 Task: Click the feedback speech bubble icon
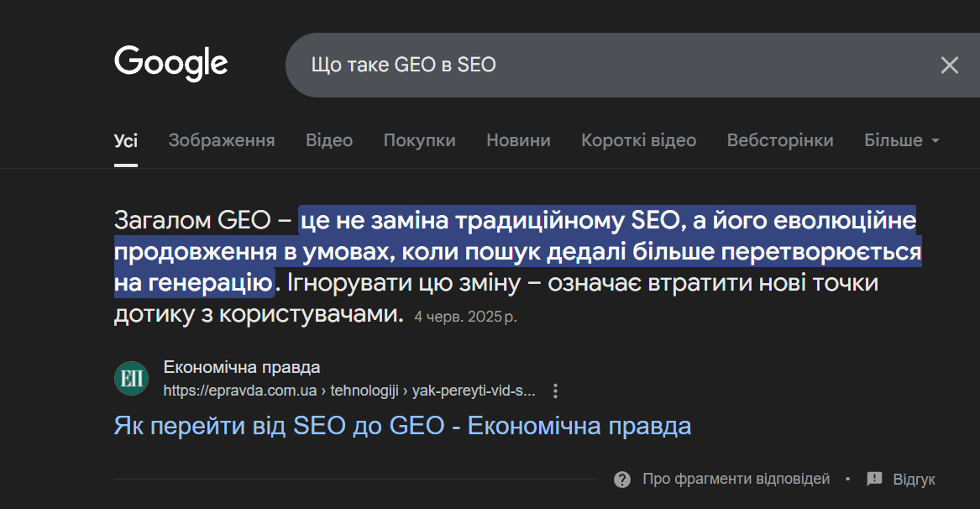(874, 479)
